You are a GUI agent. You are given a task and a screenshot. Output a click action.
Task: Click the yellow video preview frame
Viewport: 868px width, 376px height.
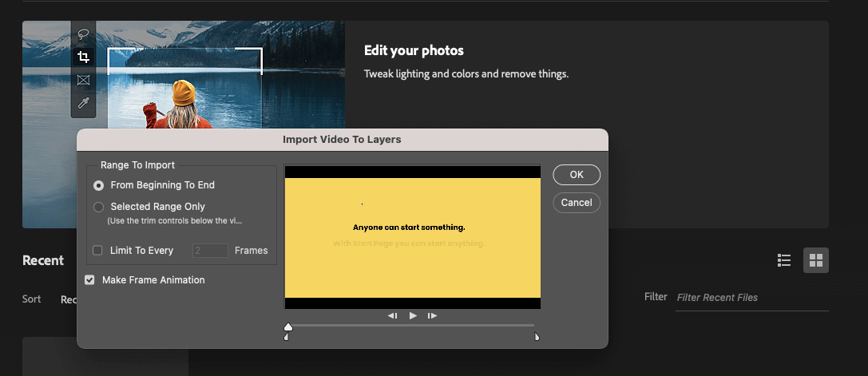click(x=412, y=238)
